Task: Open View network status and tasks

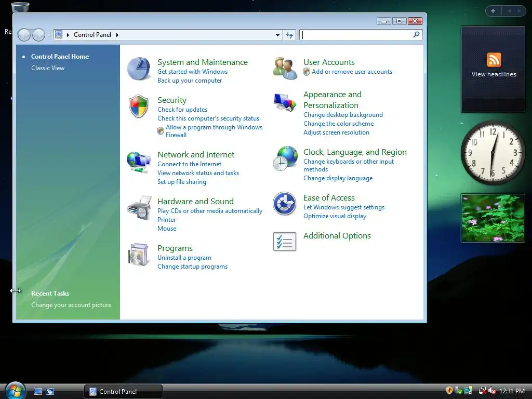Action: (198, 172)
